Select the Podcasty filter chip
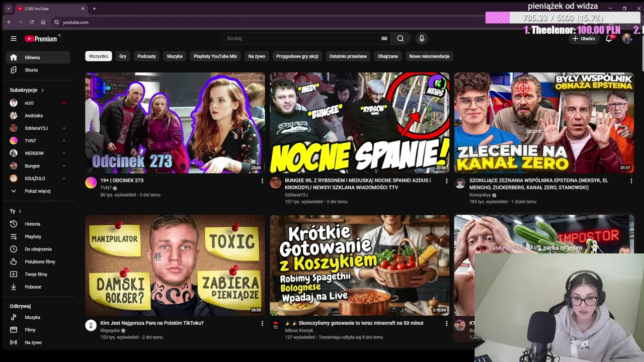 (x=146, y=56)
